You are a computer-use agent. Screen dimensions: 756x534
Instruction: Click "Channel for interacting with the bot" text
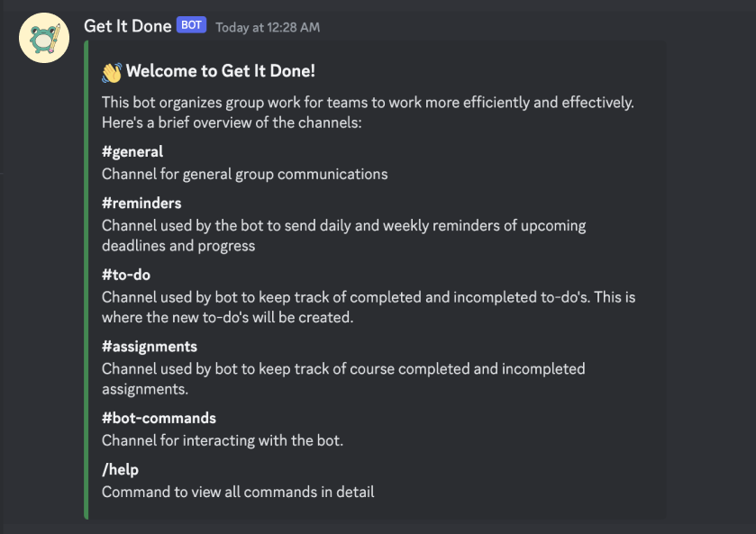click(223, 440)
